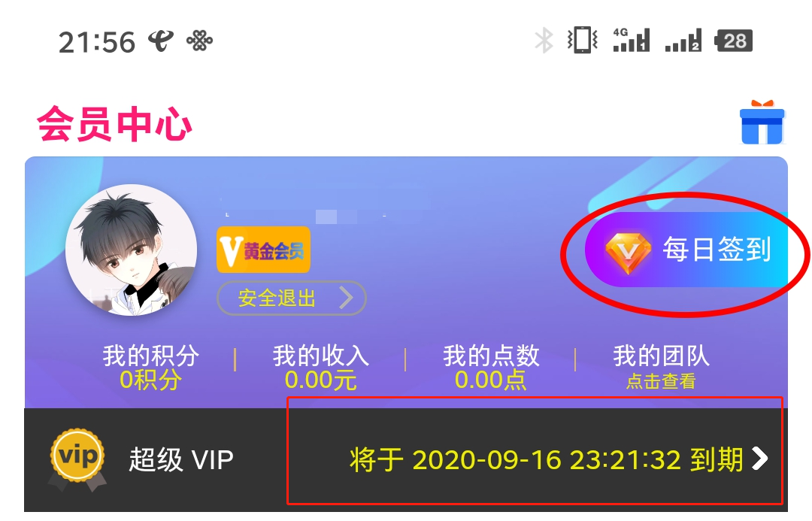Tap the orange diamond V sign-in icon

point(628,252)
